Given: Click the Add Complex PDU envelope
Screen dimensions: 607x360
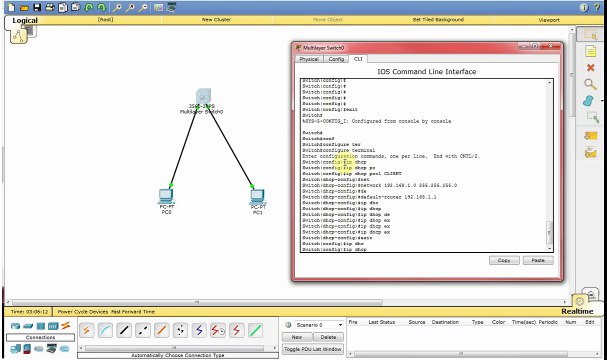Looking at the screenshot, I should click(590, 153).
